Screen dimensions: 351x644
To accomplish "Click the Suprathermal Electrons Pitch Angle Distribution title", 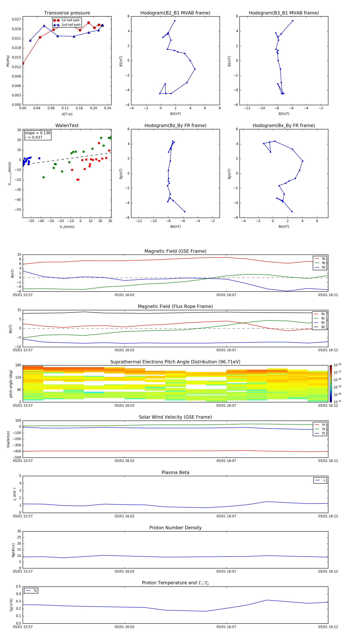I will pyautogui.click(x=175, y=362).
